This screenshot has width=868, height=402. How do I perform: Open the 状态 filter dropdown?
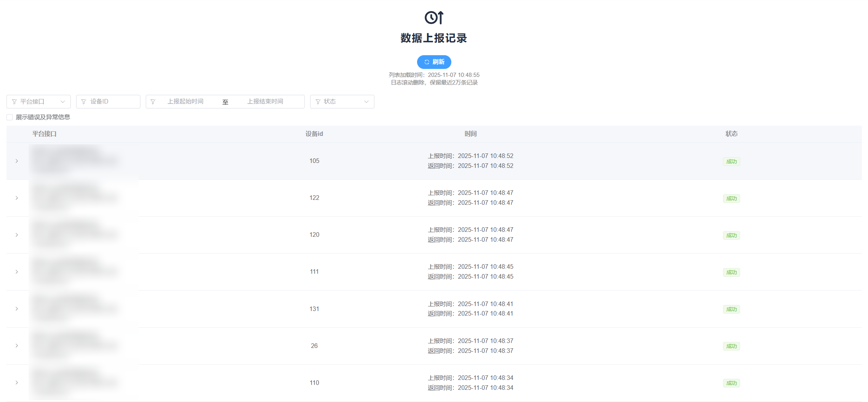[342, 102]
